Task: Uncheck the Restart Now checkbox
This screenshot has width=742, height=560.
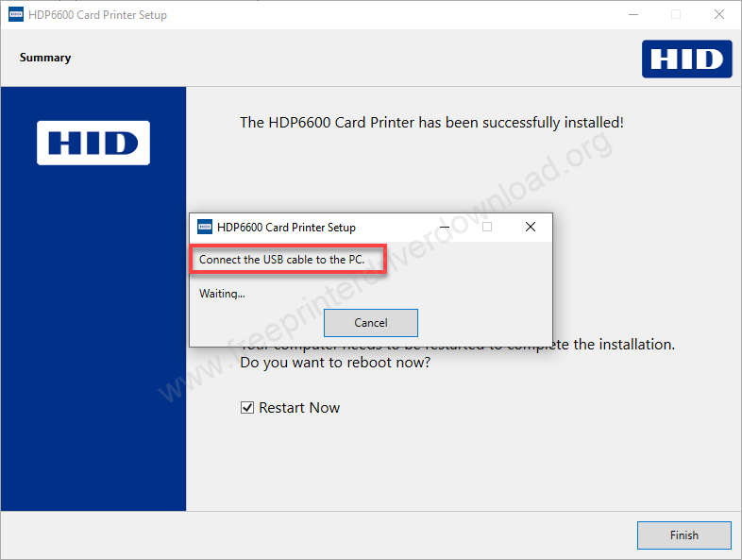Action: (247, 408)
